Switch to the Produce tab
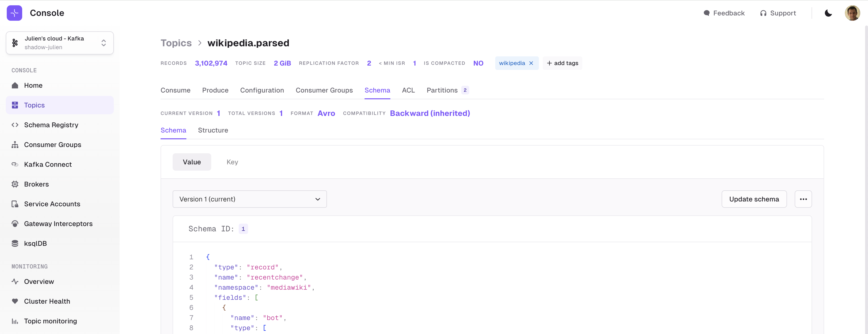The width and height of the screenshot is (868, 334). point(215,90)
